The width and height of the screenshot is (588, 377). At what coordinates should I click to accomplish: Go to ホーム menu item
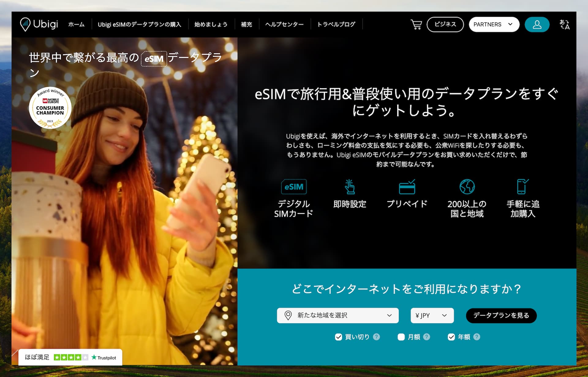pyautogui.click(x=76, y=25)
